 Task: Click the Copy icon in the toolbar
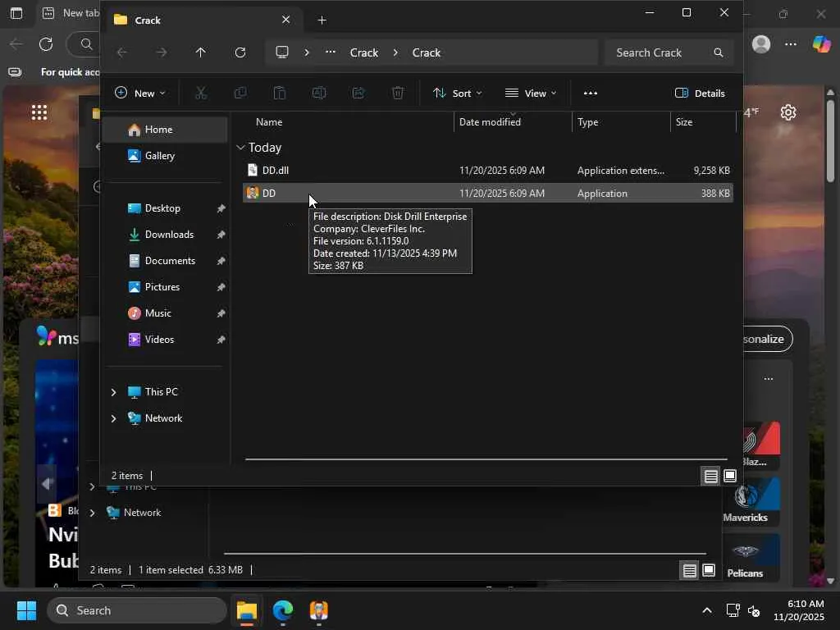[240, 94]
